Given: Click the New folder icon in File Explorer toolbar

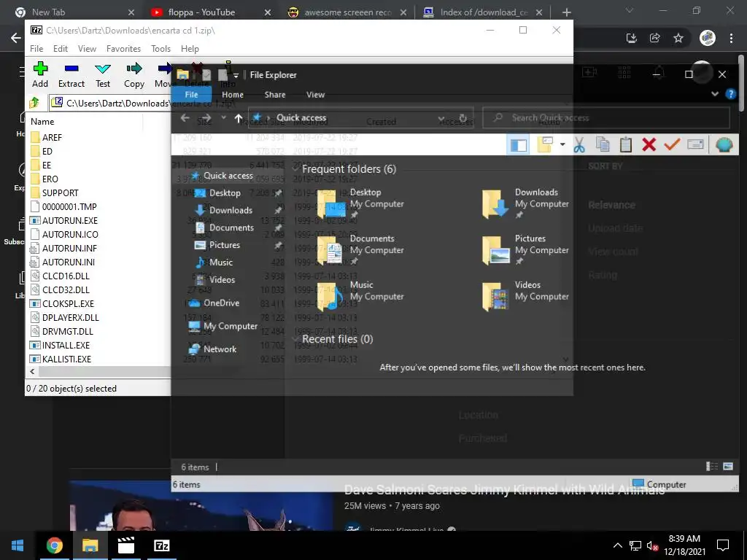Looking at the screenshot, I should 545,145.
